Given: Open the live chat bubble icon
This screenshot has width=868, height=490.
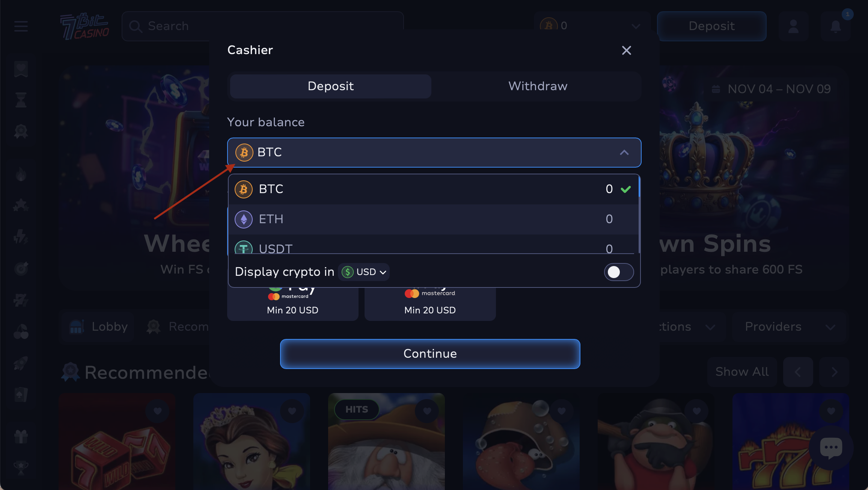Looking at the screenshot, I should [831, 448].
